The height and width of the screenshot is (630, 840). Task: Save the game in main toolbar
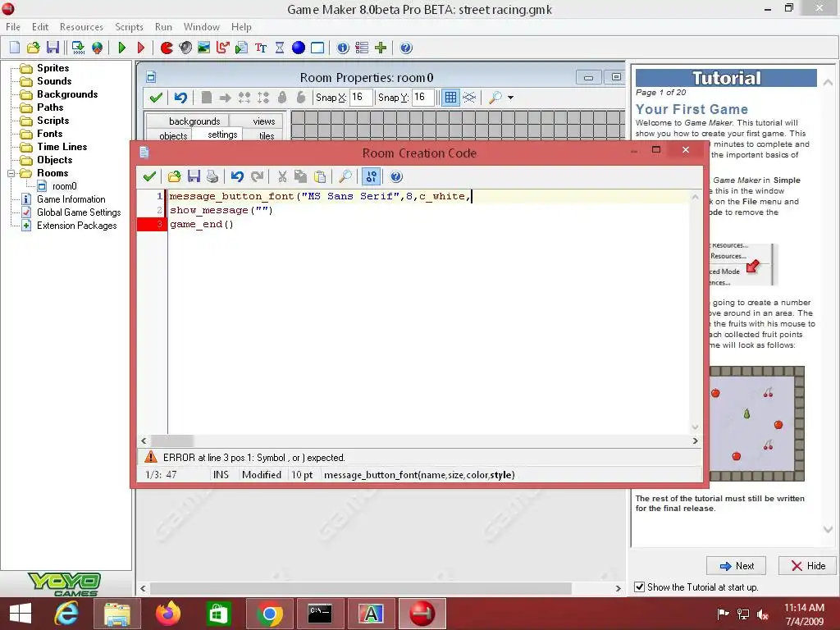(x=52, y=48)
